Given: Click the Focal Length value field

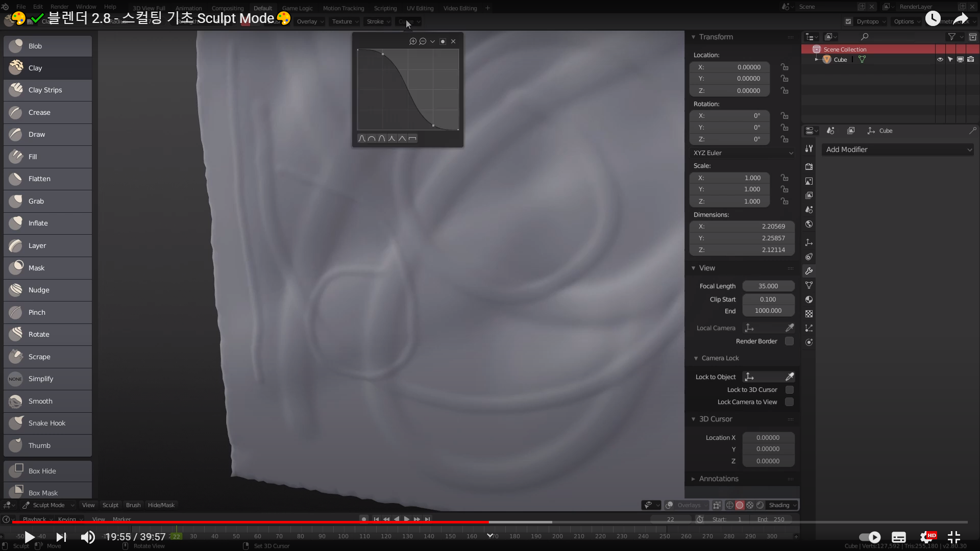Looking at the screenshot, I should [x=768, y=286].
